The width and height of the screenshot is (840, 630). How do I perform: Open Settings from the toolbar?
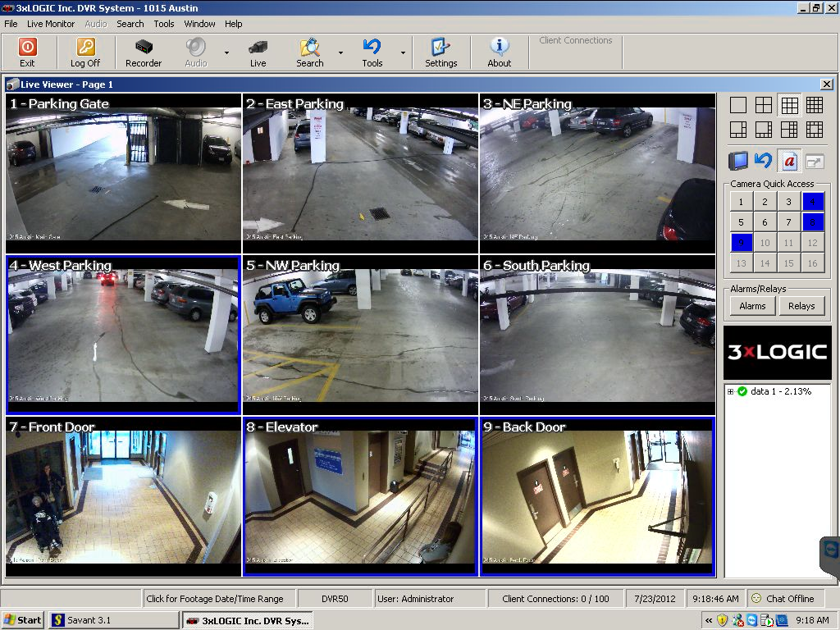(x=441, y=48)
